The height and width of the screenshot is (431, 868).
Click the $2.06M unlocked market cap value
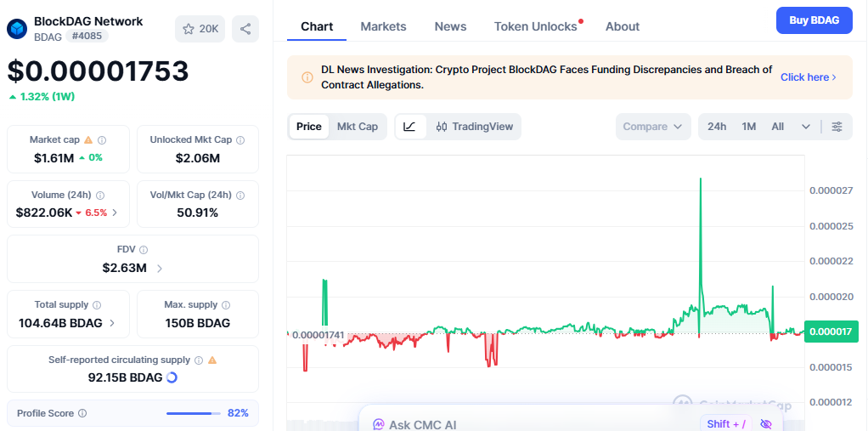[x=198, y=158]
